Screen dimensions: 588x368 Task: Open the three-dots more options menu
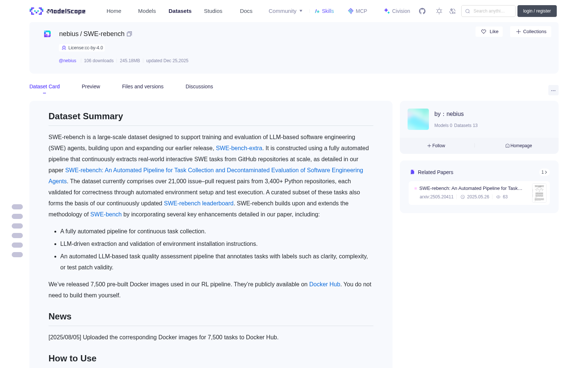pyautogui.click(x=553, y=90)
